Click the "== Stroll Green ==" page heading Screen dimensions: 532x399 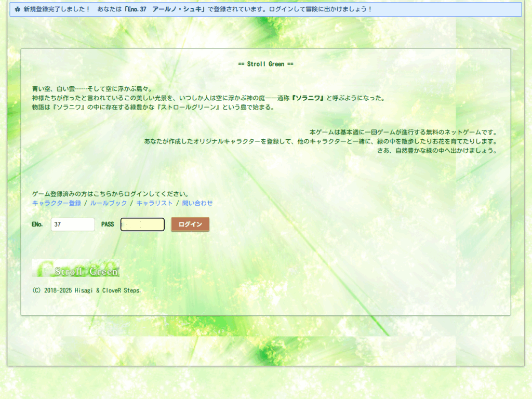[265, 64]
